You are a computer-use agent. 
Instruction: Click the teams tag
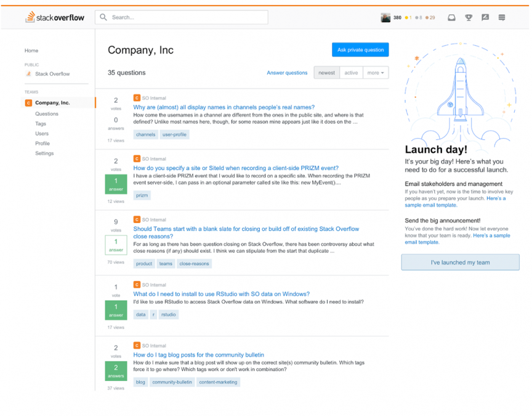click(x=166, y=264)
